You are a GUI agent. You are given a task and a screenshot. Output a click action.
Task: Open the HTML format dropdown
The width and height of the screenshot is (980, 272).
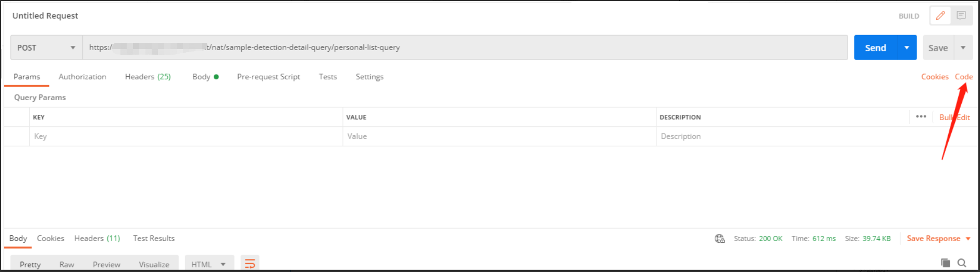[x=209, y=264]
